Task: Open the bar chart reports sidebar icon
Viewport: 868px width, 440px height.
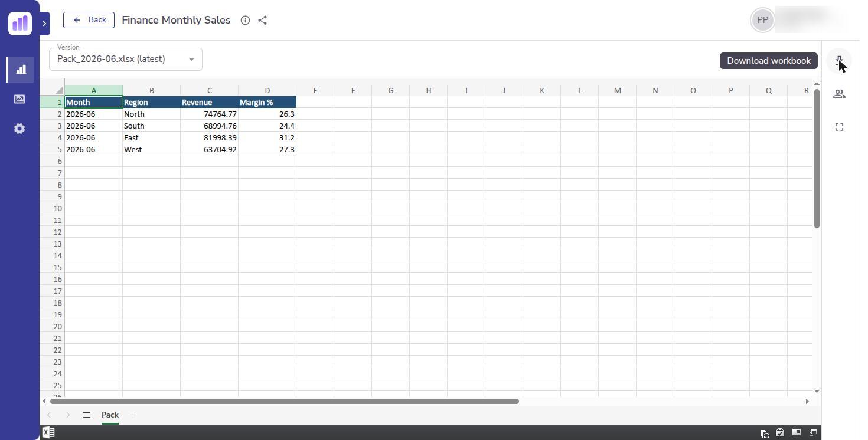Action: 20,70
